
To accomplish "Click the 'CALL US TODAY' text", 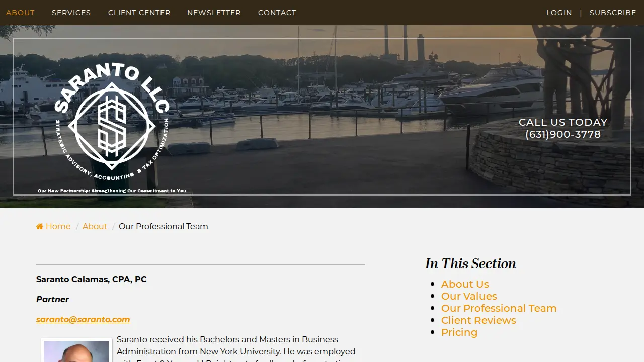I will pos(563,122).
